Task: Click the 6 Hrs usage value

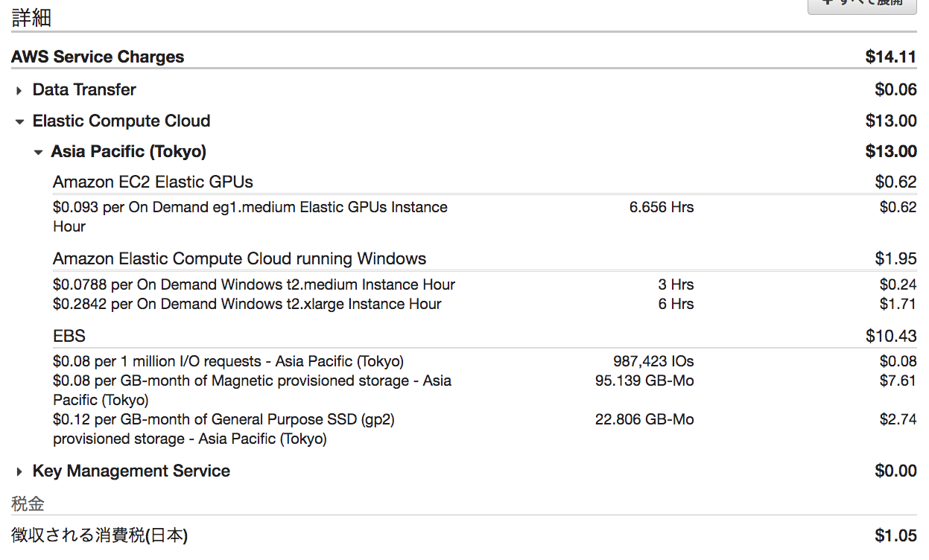Action: click(676, 305)
